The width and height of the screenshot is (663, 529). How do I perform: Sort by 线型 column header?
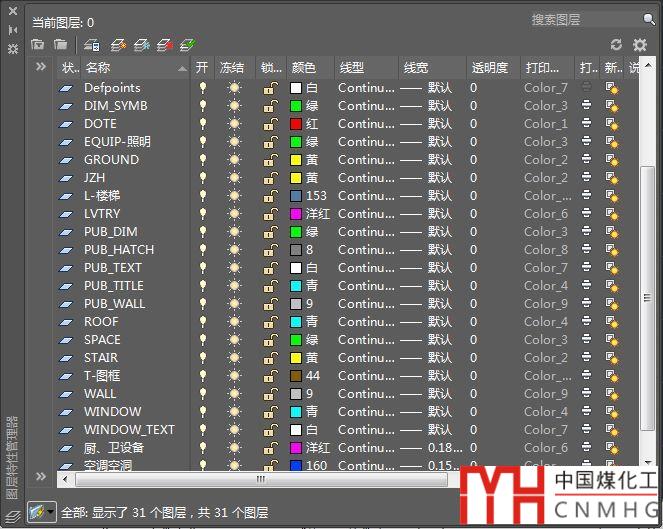(x=367, y=68)
